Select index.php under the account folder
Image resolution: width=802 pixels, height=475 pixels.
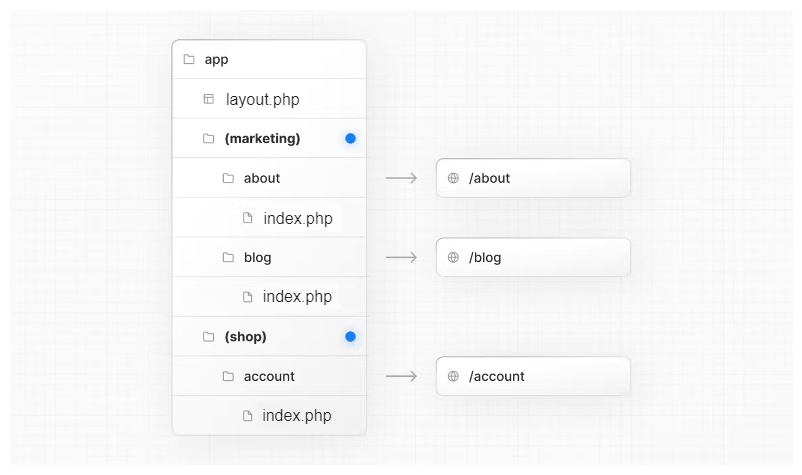coord(297,415)
